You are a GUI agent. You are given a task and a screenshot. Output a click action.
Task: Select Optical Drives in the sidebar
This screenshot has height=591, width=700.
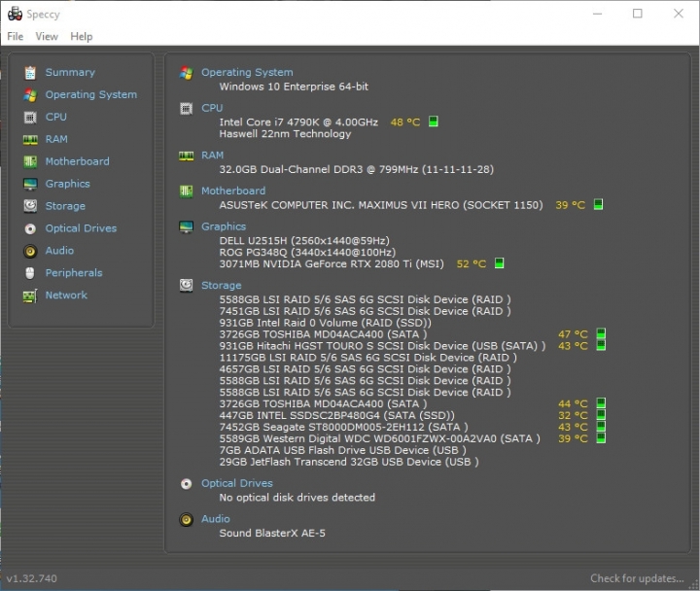click(x=81, y=228)
